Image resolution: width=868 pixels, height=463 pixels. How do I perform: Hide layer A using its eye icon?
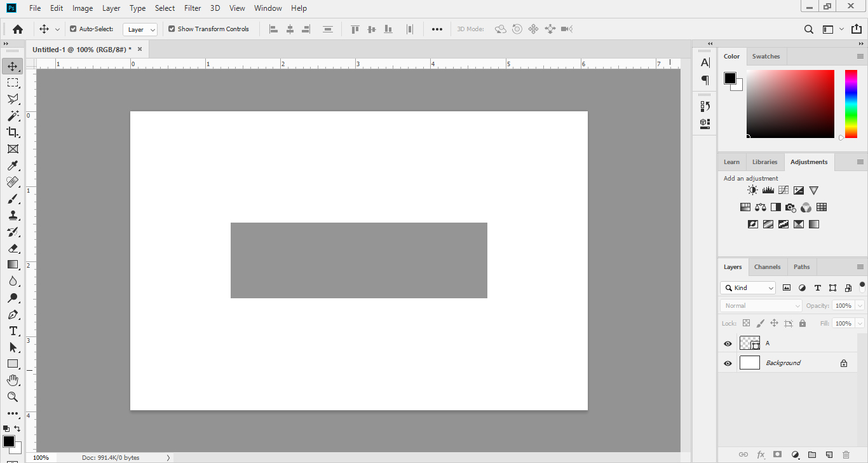click(728, 343)
